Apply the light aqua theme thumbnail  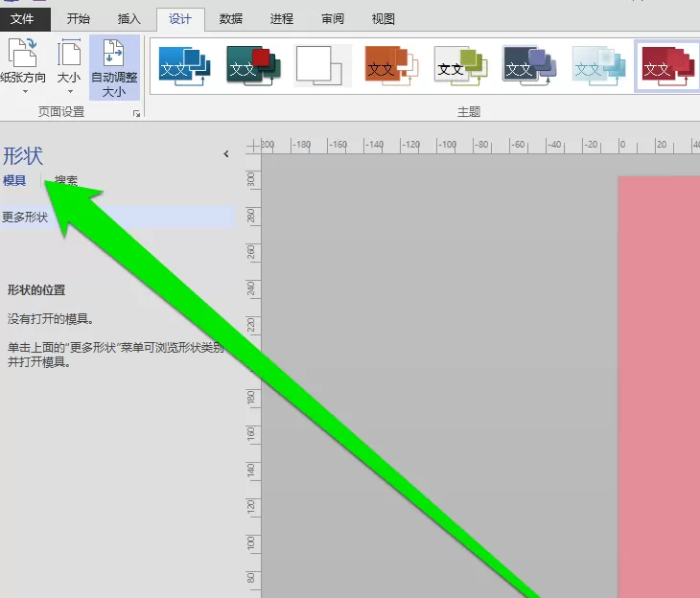(598, 66)
